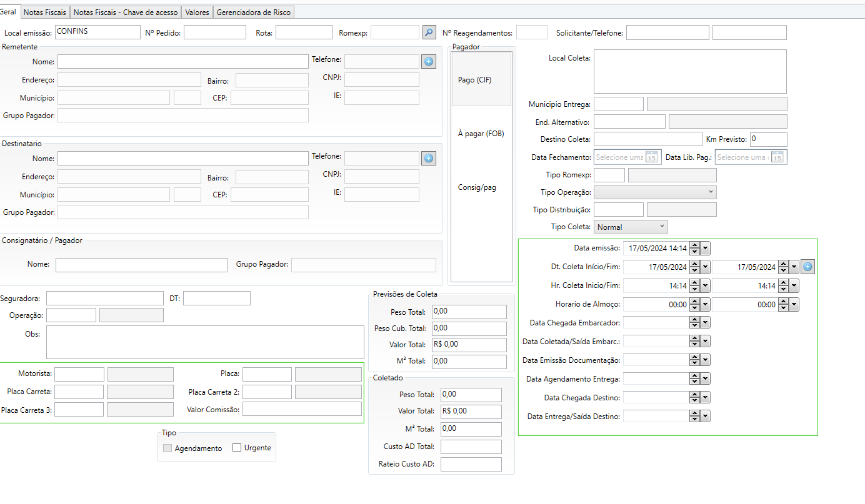Image resolution: width=865 pixels, height=504 pixels.
Task: Open the Hr. Coleta Inicio time dropdown
Action: 705,286
